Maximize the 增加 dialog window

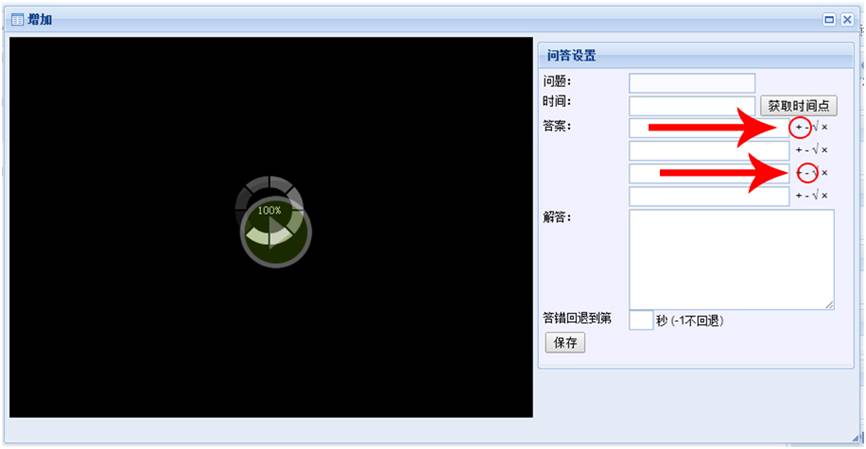coord(829,19)
